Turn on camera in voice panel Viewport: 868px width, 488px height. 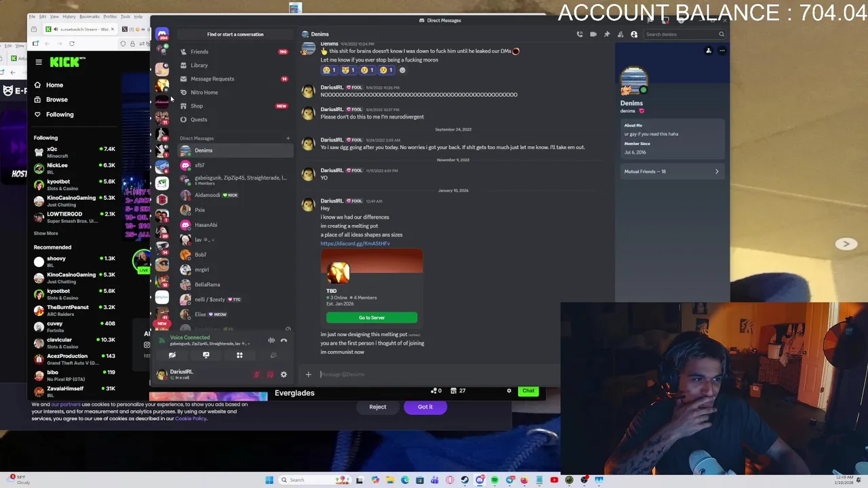[172, 355]
